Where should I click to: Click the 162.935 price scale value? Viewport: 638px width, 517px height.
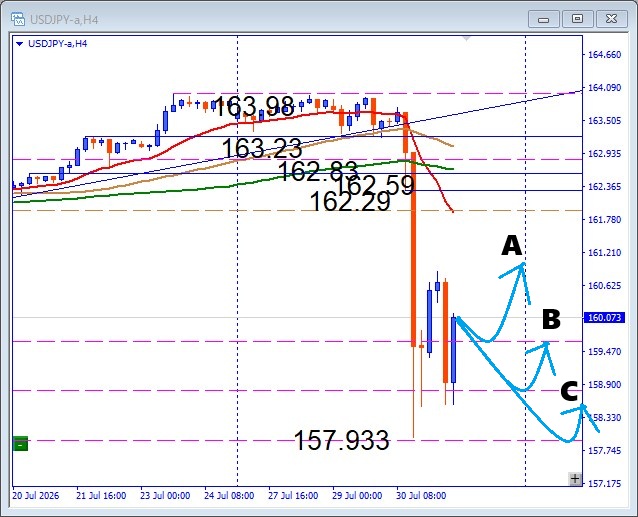tap(605, 153)
